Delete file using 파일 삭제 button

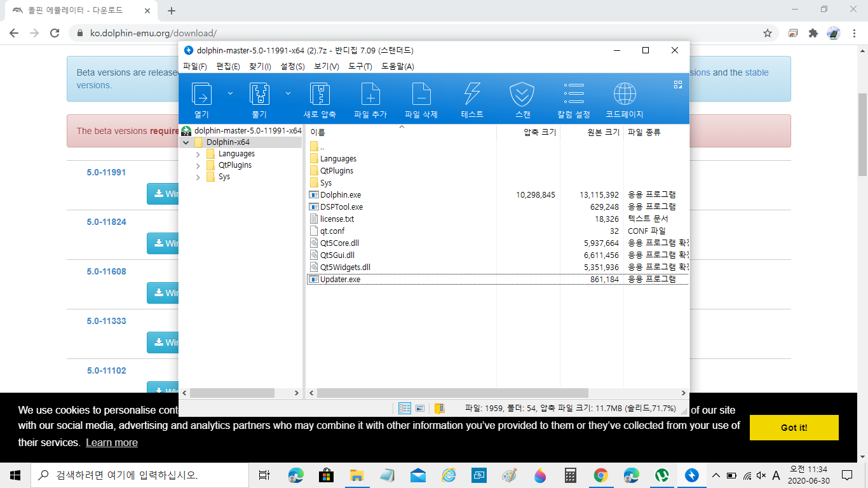(x=421, y=100)
